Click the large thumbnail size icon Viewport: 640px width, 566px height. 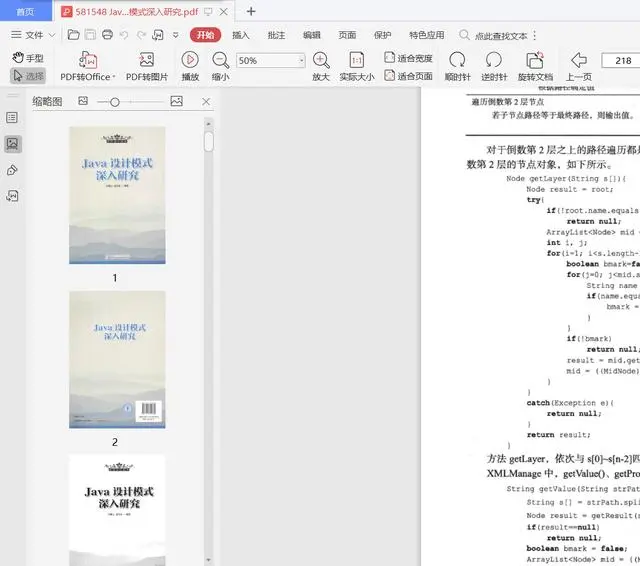pos(176,101)
